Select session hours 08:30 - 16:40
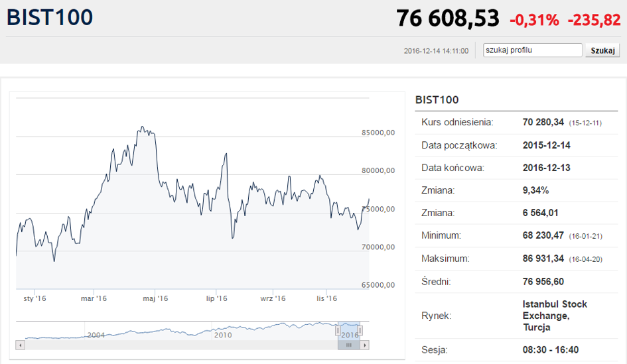Screen dimensions: 627x364 point(550,350)
